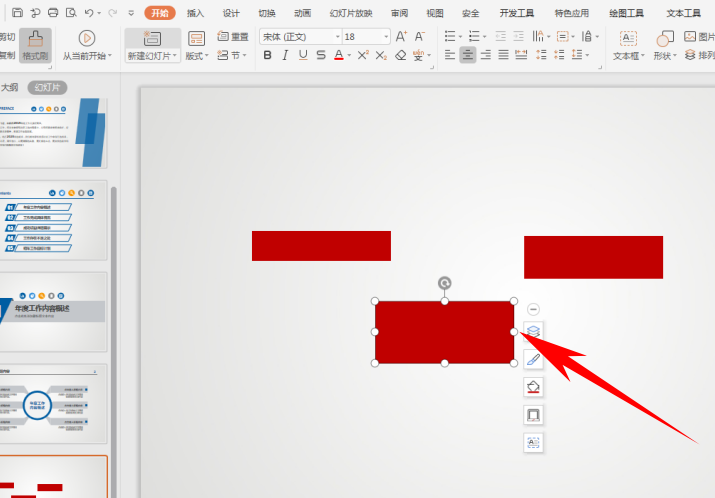This screenshot has width=715, height=498.
Task: Toggle bold formatting
Action: (x=268, y=56)
